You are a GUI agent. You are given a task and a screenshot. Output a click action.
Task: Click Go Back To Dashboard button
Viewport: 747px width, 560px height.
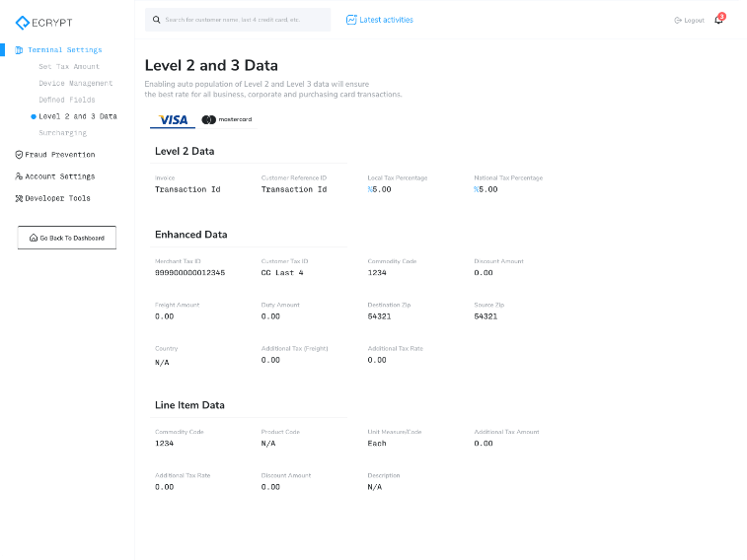[x=66, y=238]
